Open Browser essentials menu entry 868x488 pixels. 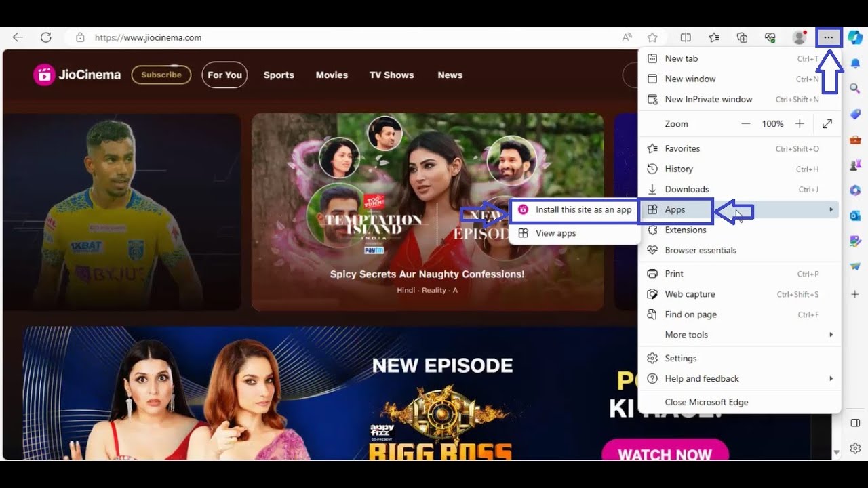pos(740,251)
